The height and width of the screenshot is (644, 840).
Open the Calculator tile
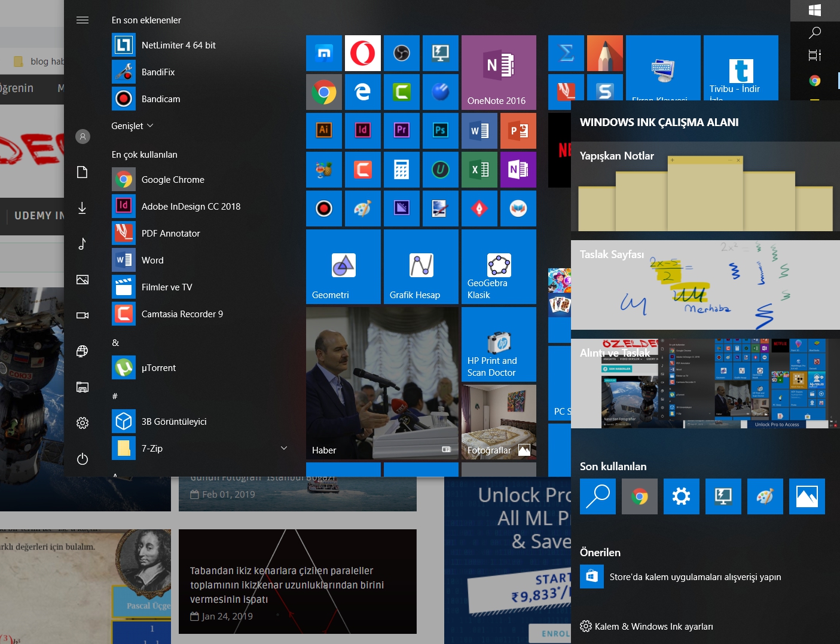point(402,170)
